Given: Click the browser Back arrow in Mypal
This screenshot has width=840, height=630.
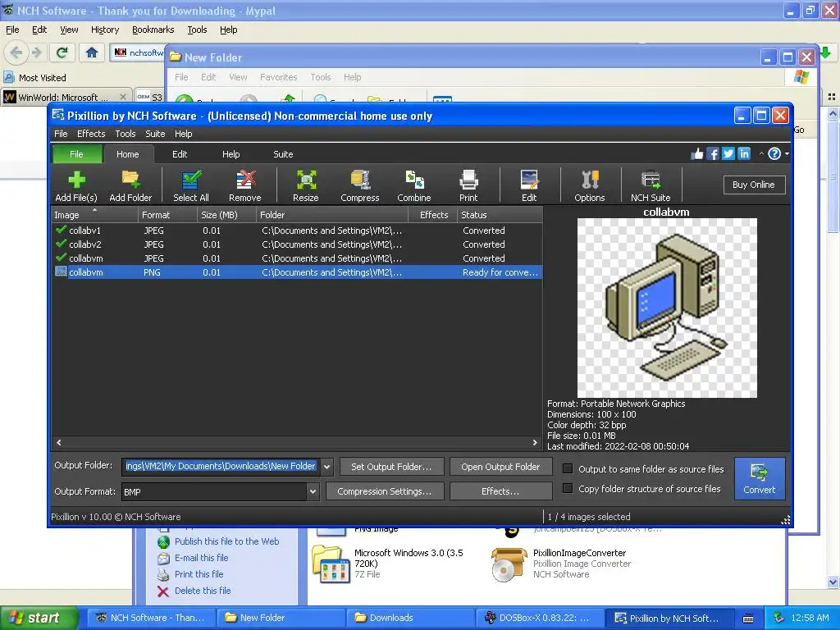Looking at the screenshot, I should (16, 52).
